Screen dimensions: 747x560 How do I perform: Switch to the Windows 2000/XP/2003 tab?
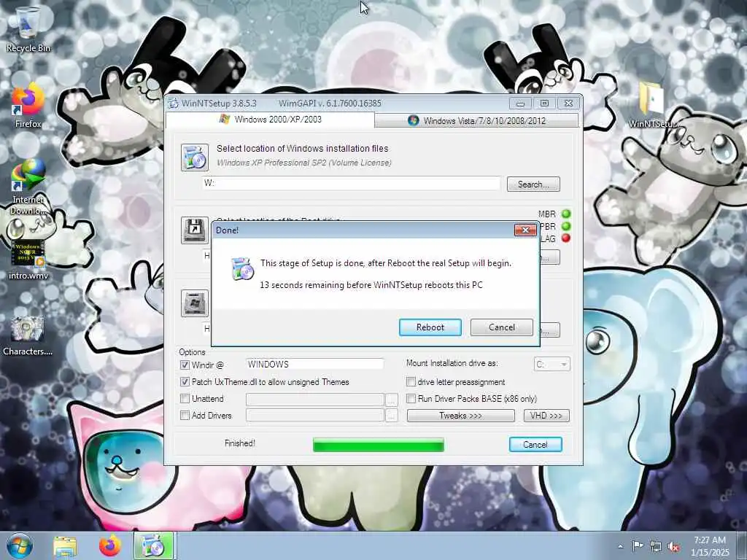pos(270,120)
